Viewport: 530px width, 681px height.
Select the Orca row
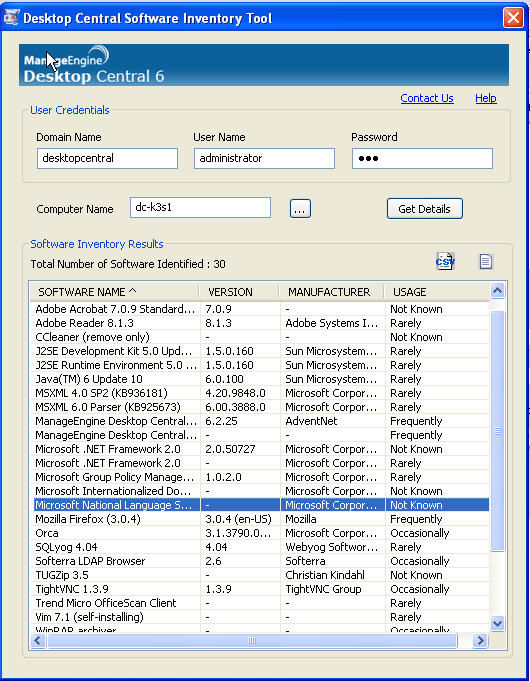click(261, 533)
